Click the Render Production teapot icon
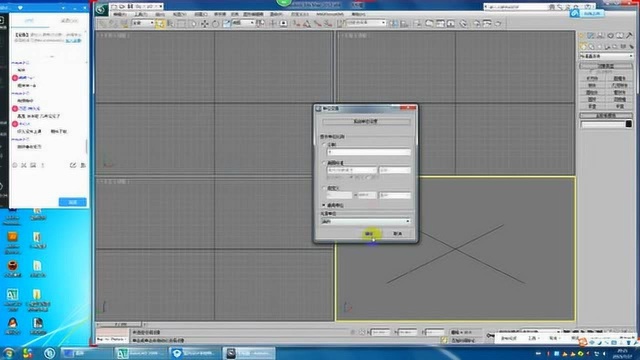The width and height of the screenshot is (640, 360). 498,24
